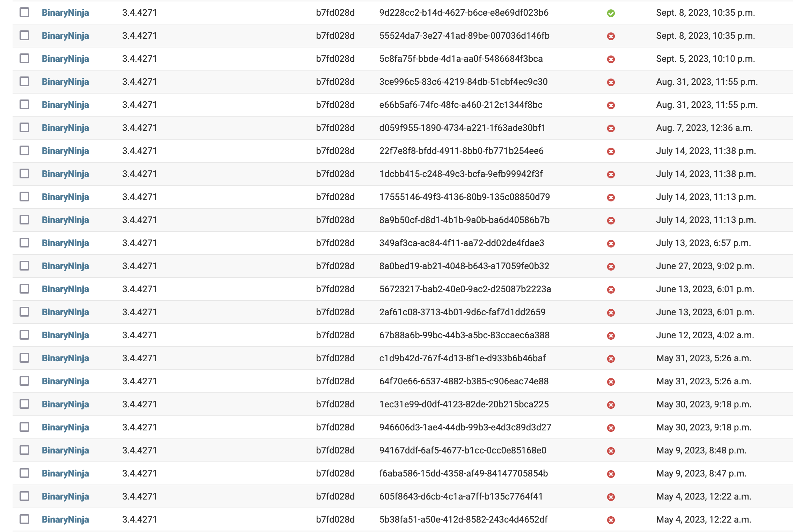This screenshot has height=532, width=803.
Task: Click the failure status icon on the bottom May 4 row
Action: 611,519
